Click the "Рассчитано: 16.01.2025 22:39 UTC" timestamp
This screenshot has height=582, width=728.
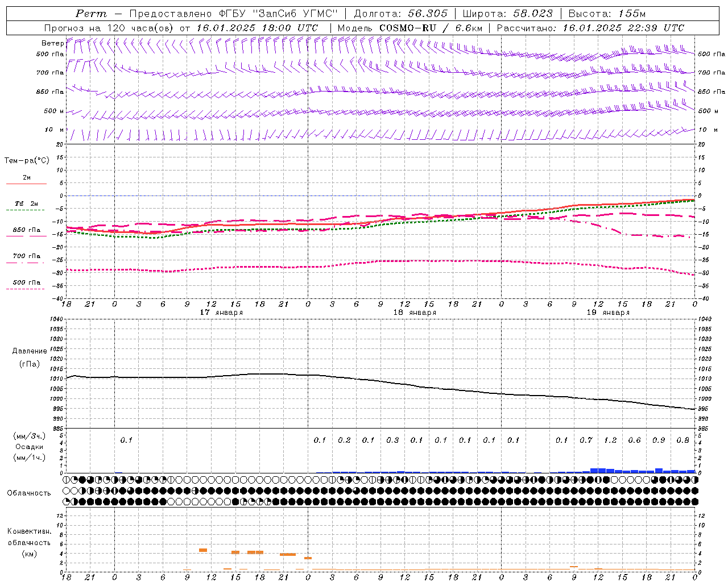(590, 28)
